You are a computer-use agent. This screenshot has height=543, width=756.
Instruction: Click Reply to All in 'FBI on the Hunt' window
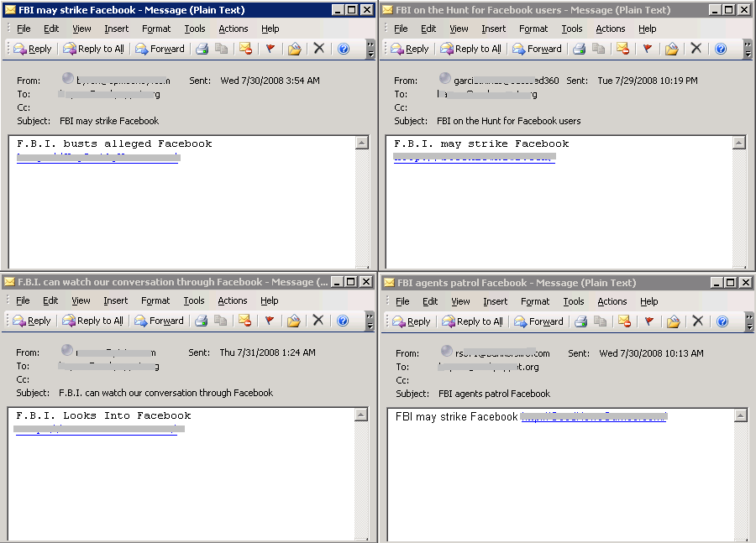(x=470, y=49)
